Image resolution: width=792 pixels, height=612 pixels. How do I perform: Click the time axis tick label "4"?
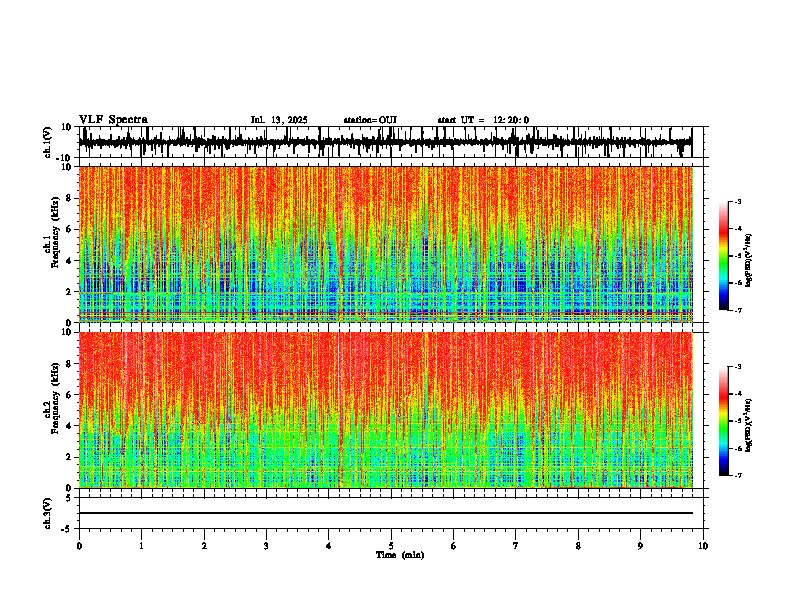point(329,546)
